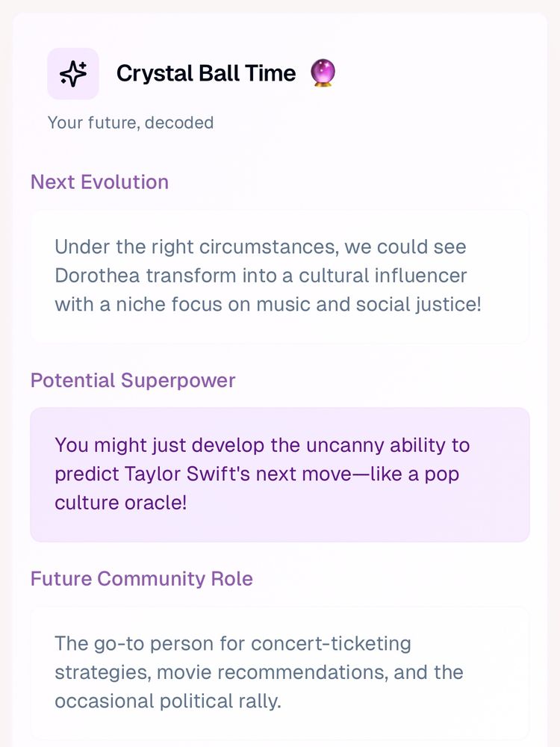This screenshot has height=747, width=560.
Task: Click the purple crystal ball emoji
Action: click(x=323, y=72)
